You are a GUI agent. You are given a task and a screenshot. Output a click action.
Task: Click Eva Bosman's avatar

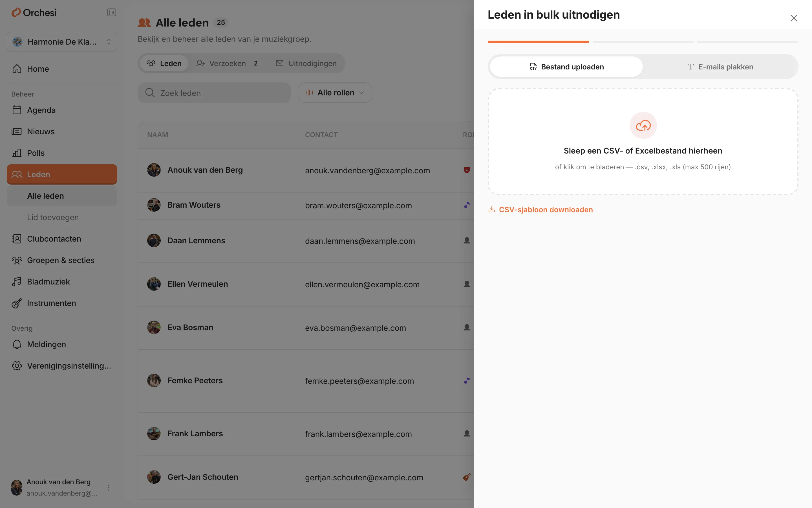tap(154, 327)
